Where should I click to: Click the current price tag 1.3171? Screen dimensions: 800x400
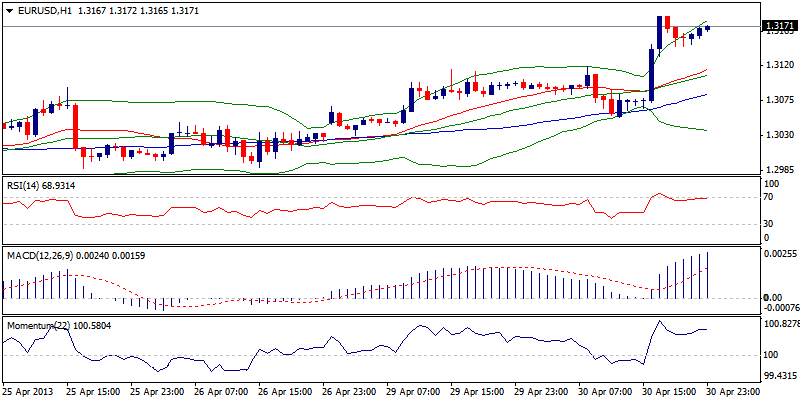coord(778,26)
